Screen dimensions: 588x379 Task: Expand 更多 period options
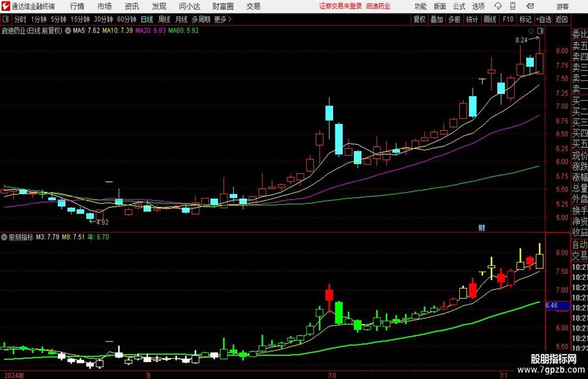point(223,19)
